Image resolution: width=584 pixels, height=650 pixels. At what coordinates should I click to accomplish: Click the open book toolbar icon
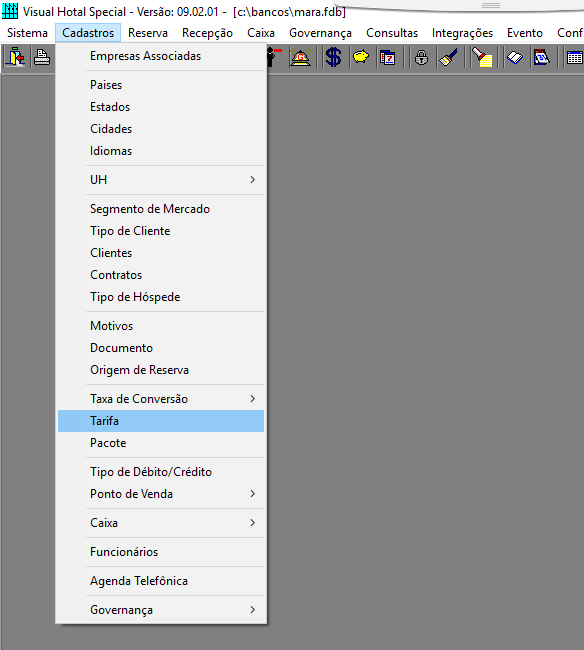pos(515,57)
